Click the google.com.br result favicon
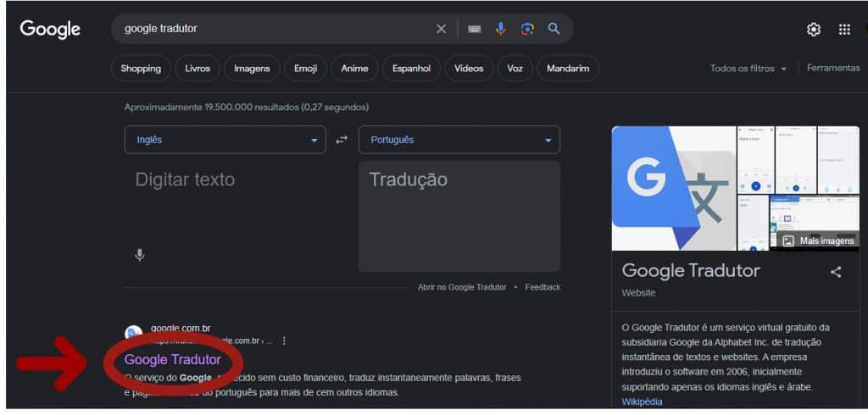Screen dimensions: 868x415 [133, 333]
